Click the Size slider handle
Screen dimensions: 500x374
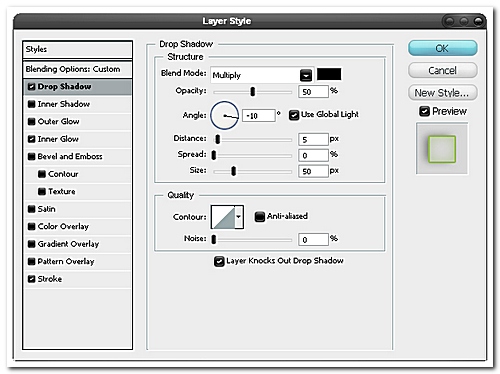(234, 171)
